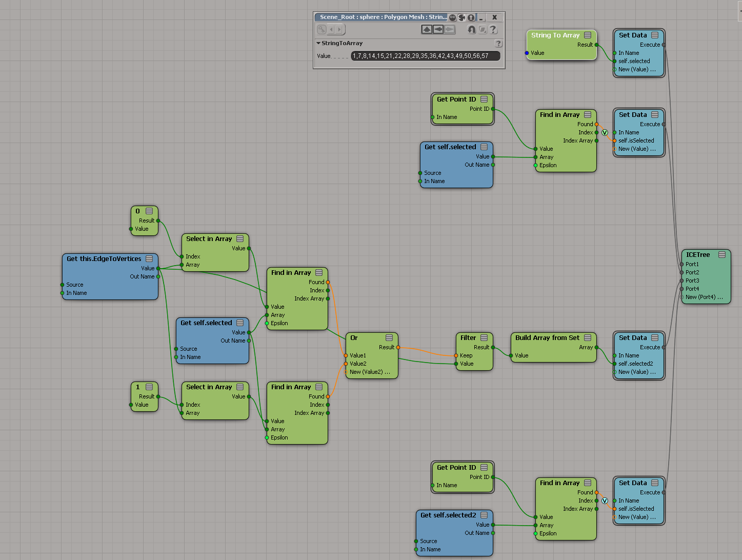Click the StringToArray section help button
Viewport: 742px width, 560px height.
498,44
